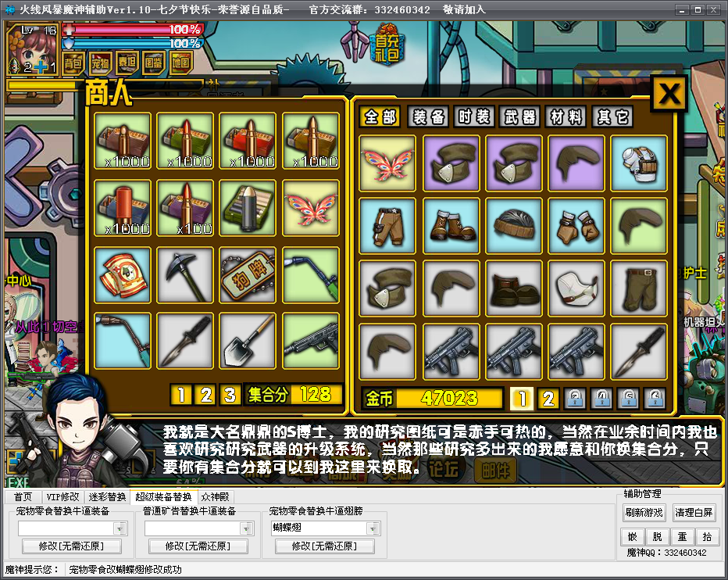The width and height of the screenshot is (728, 580).
Task: Select butterfly wings in inventory panel
Action: (387, 163)
